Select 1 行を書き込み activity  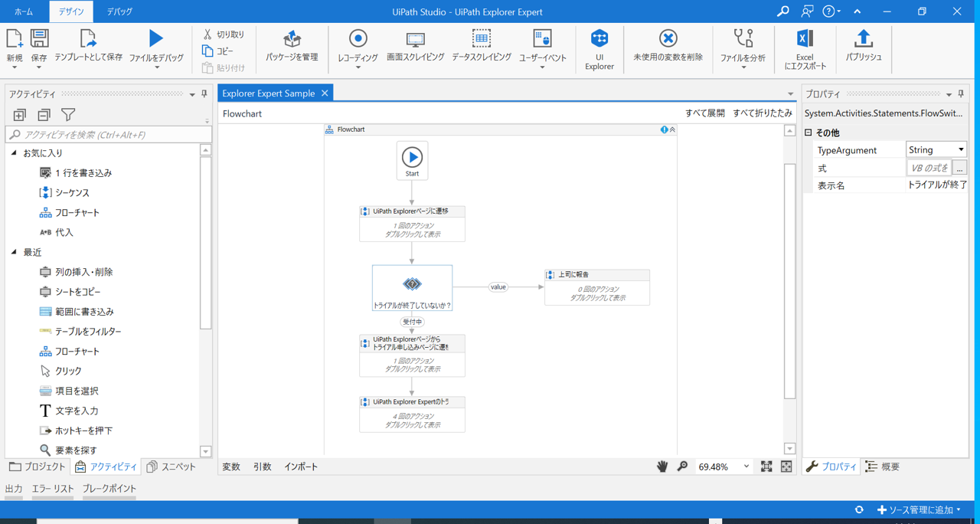[x=75, y=173]
